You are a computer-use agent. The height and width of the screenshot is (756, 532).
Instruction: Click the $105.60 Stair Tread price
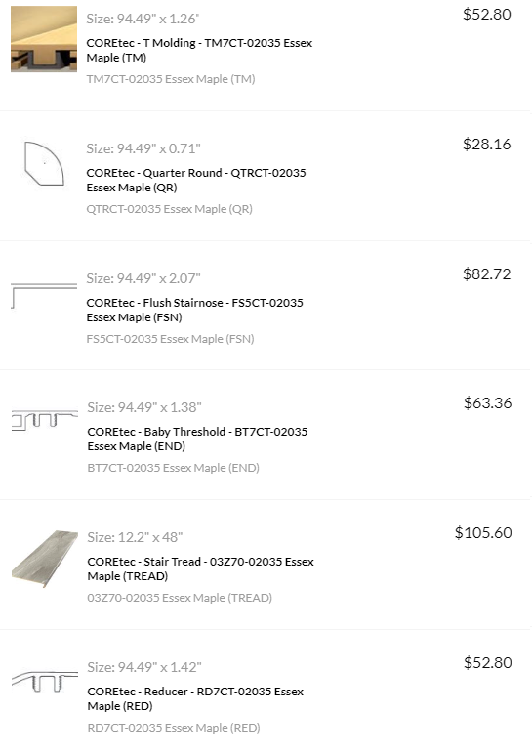483,532
